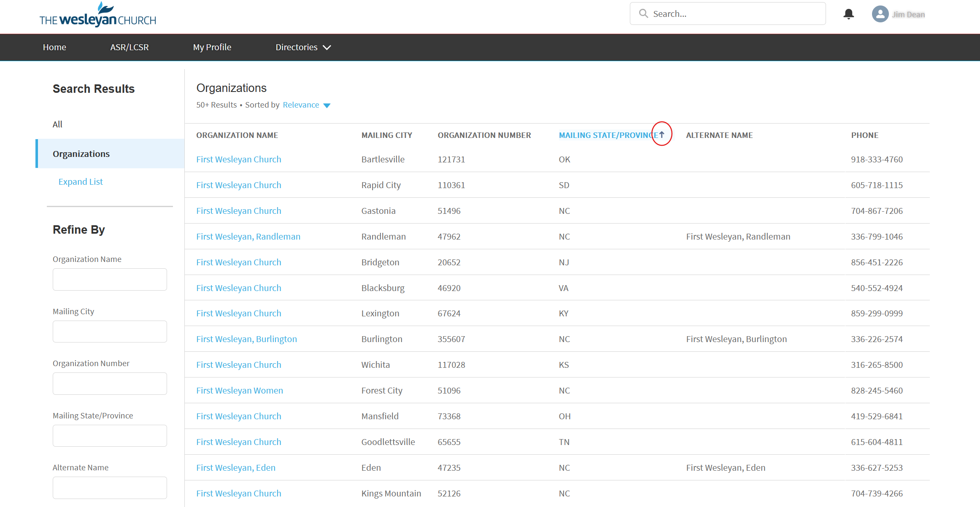Focus the Organization Name filter field
The width and height of the screenshot is (980, 507).
pos(110,279)
